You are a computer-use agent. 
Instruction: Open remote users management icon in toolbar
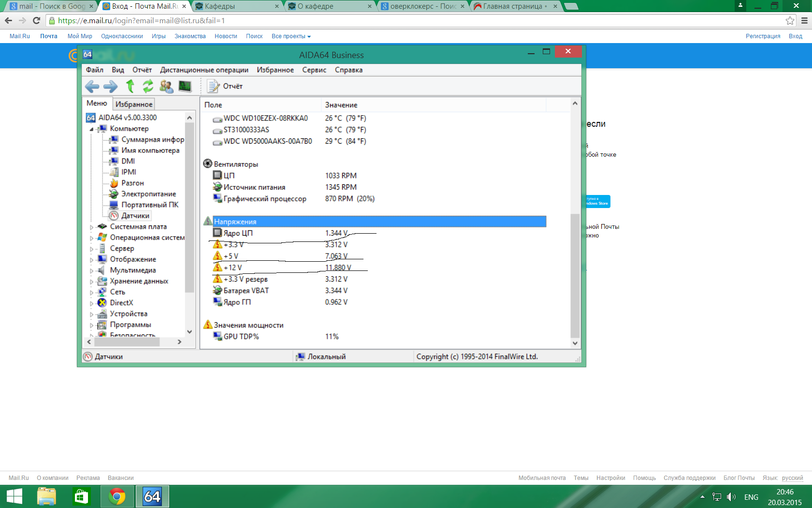pos(166,86)
